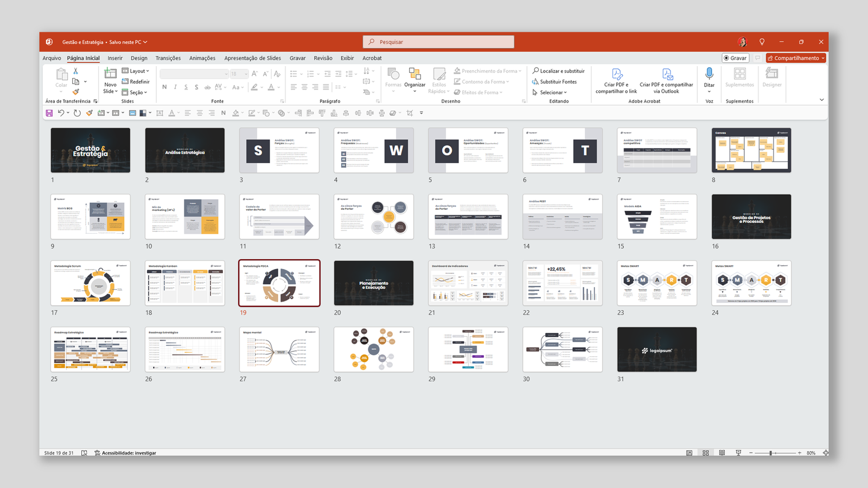Image resolution: width=868 pixels, height=488 pixels.
Task: Open the file name title dropdown arrow
Action: point(145,42)
